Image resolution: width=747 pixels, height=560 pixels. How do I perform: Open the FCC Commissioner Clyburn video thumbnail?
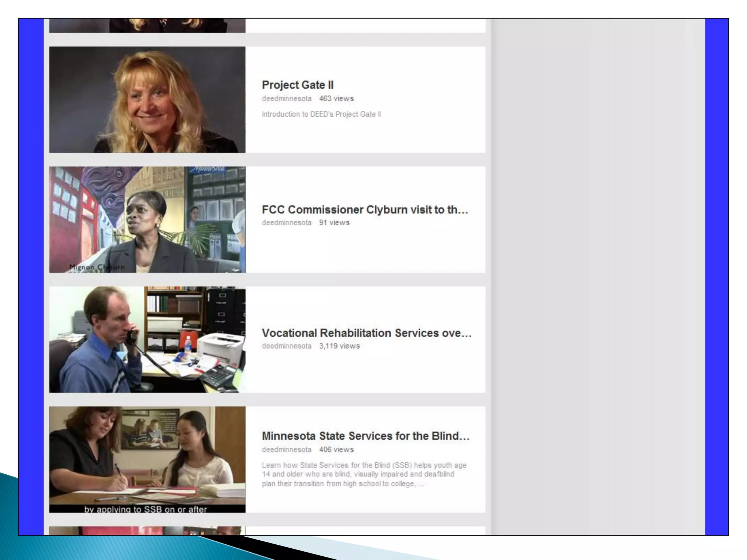coord(147,219)
